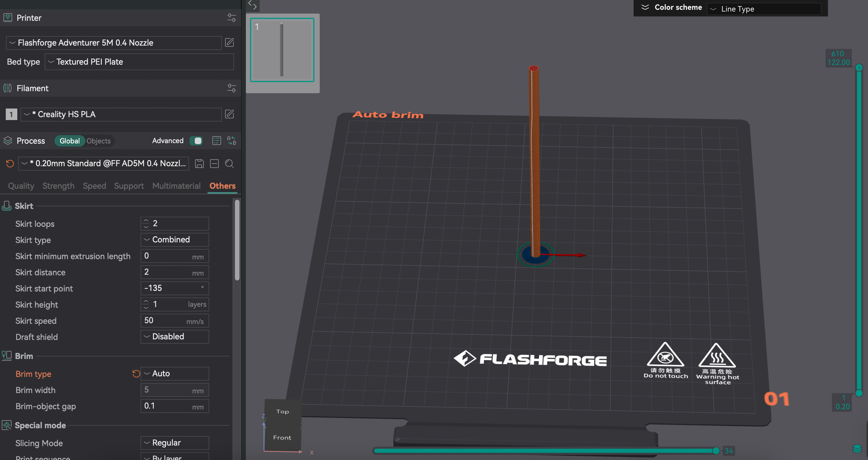This screenshot has width=868, height=460.
Task: Save the current process preset
Action: [x=199, y=163]
